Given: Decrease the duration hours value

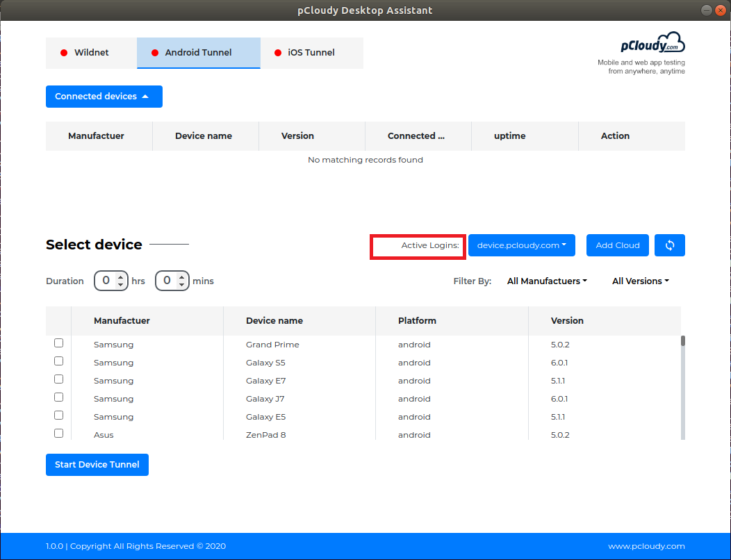Looking at the screenshot, I should click(120, 284).
